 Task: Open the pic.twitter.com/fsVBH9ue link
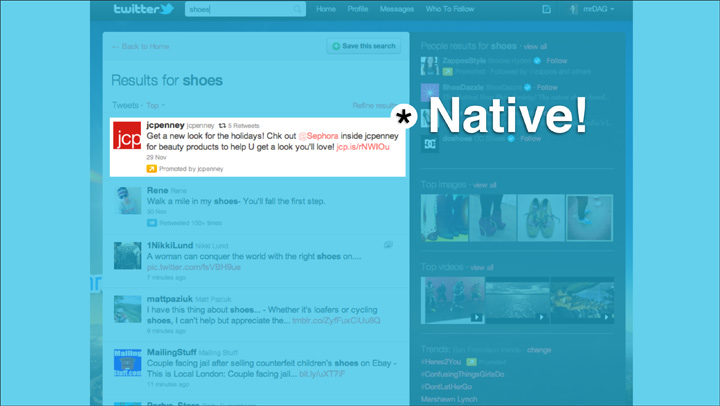click(194, 267)
